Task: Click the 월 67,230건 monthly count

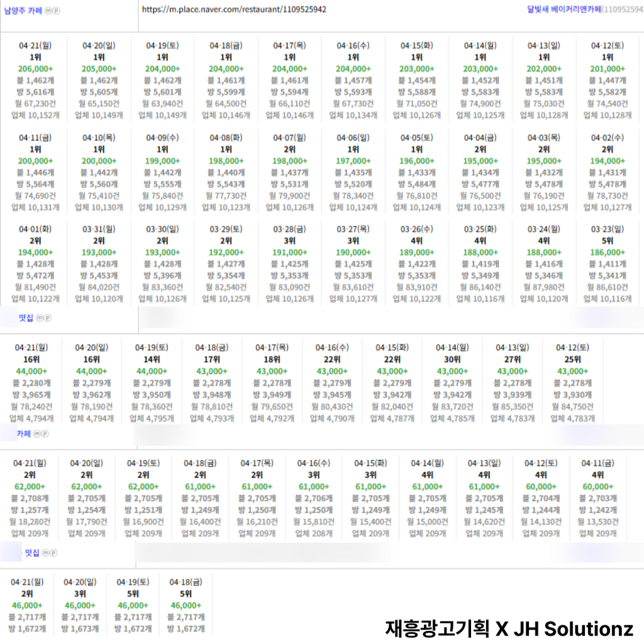Action: tap(35, 104)
